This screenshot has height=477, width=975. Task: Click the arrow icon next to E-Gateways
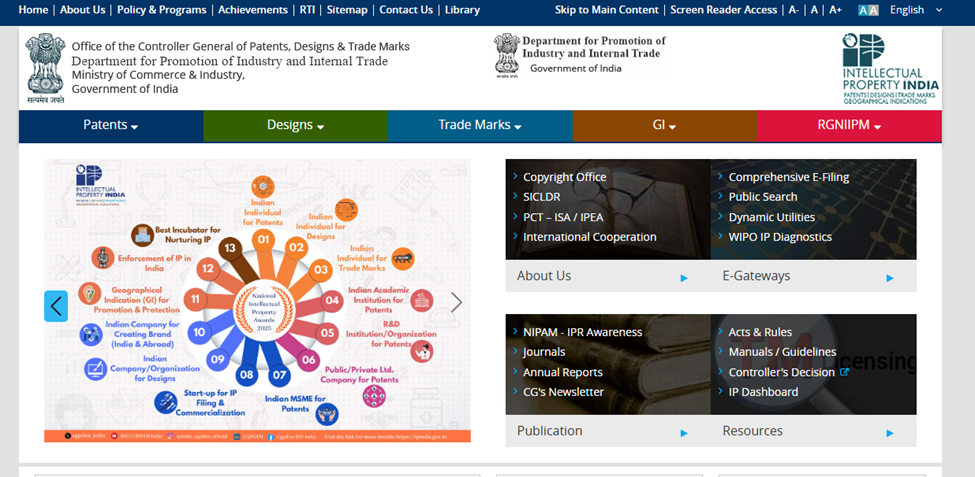pyautogui.click(x=889, y=277)
